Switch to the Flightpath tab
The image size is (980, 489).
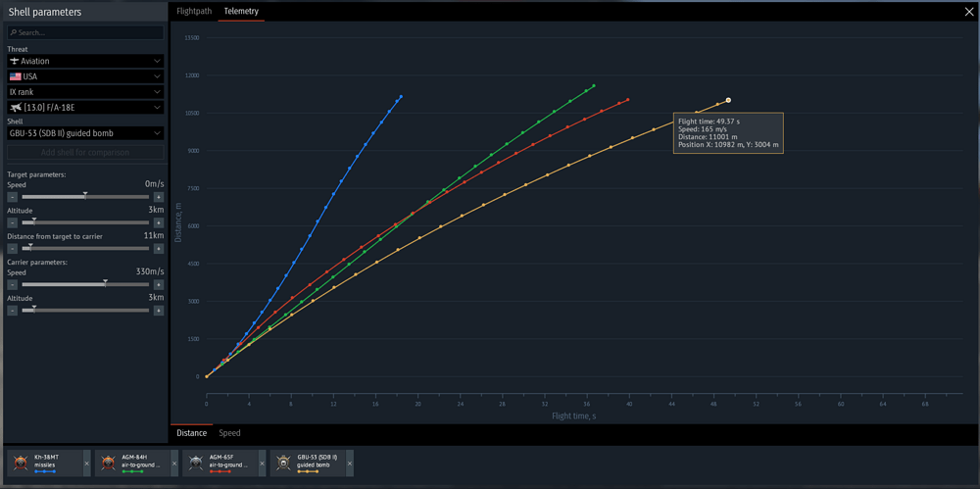[194, 11]
